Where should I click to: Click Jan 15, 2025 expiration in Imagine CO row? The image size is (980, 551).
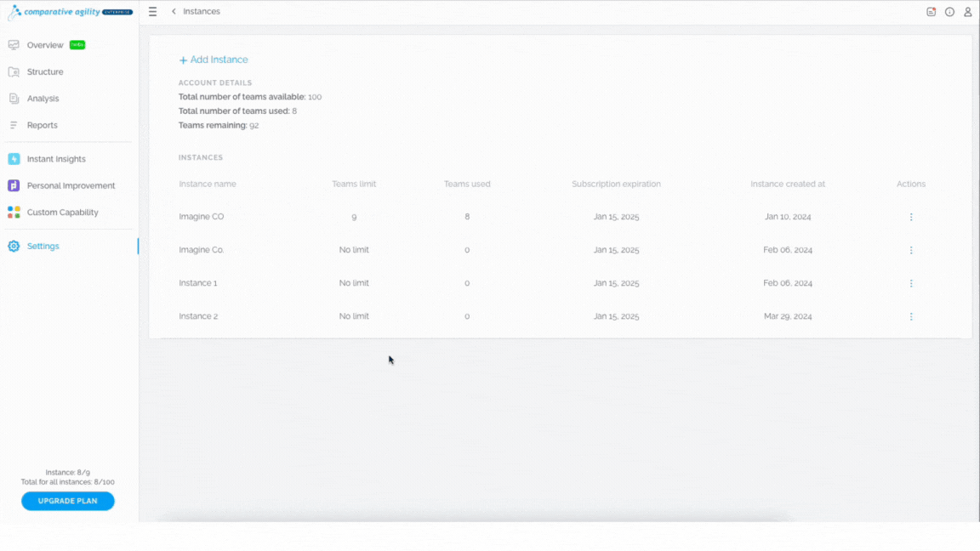[616, 217]
